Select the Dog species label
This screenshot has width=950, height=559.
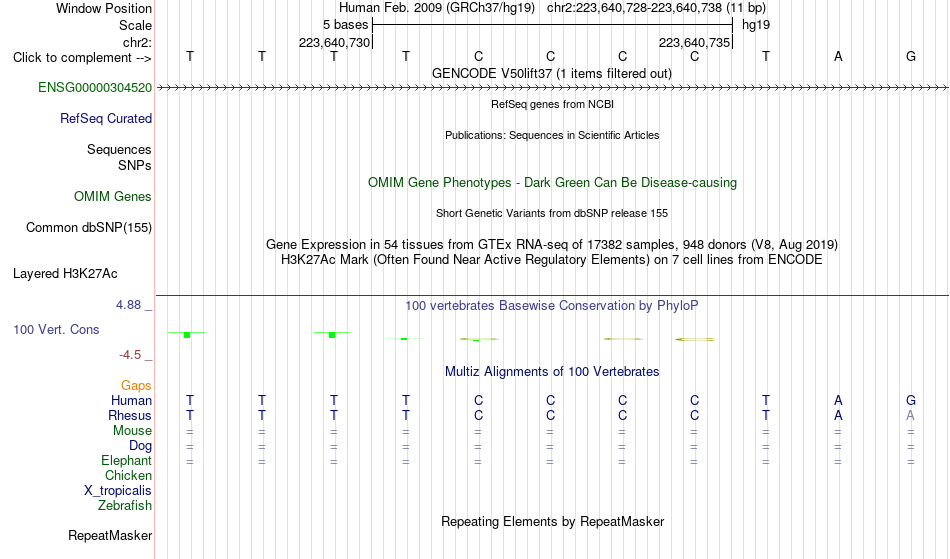140,446
